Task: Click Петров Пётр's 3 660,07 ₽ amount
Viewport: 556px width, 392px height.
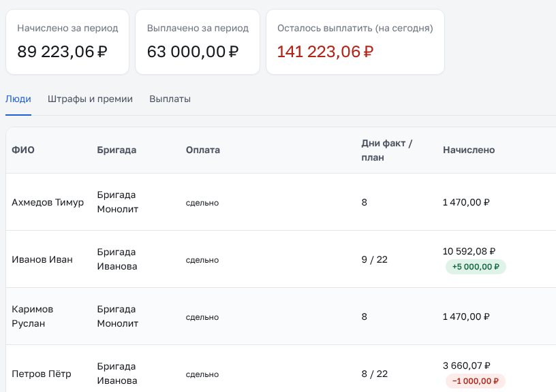Action: pos(467,365)
